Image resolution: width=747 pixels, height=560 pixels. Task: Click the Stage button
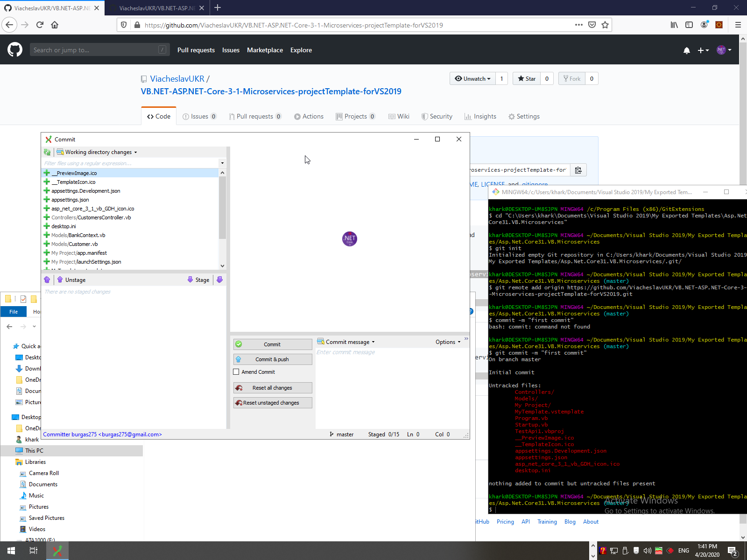[198, 280]
